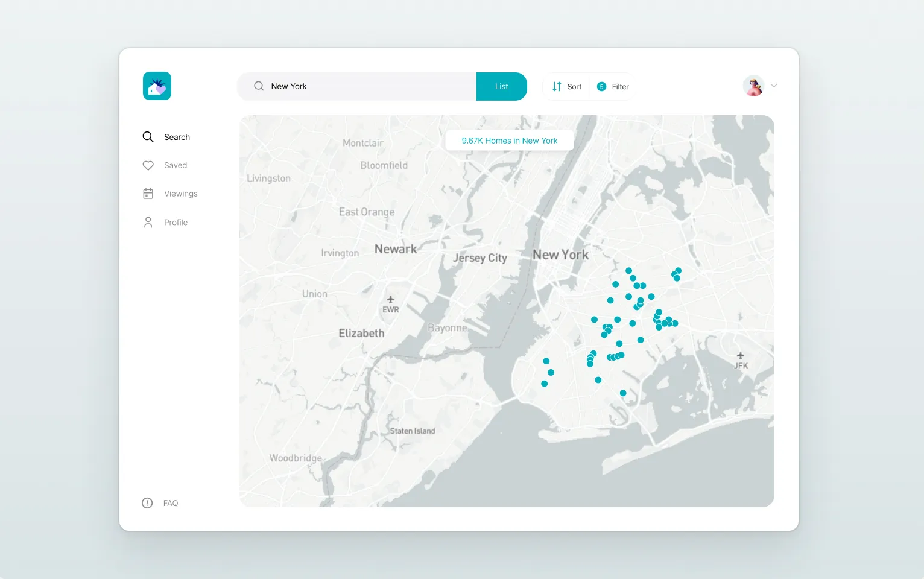Switch to List view
924x579 pixels.
point(502,86)
